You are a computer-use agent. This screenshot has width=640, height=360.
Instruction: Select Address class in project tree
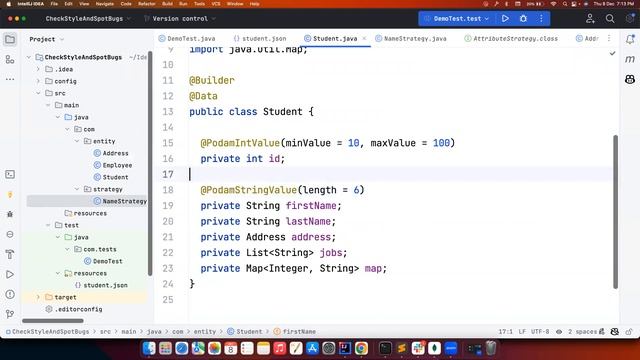pyautogui.click(x=116, y=153)
